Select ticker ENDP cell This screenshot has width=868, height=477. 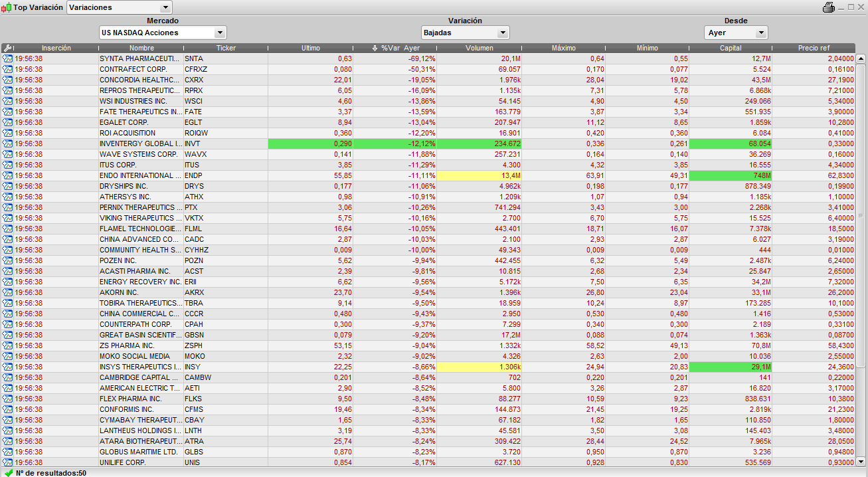226,175
